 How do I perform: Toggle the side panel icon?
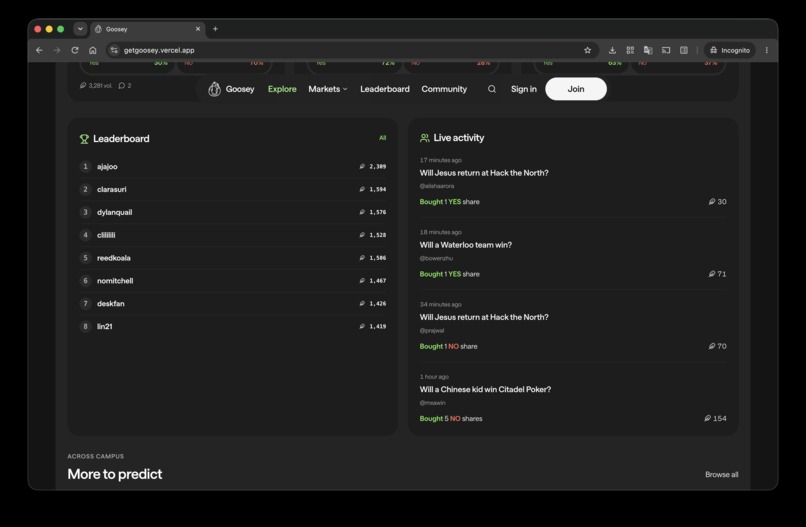684,50
